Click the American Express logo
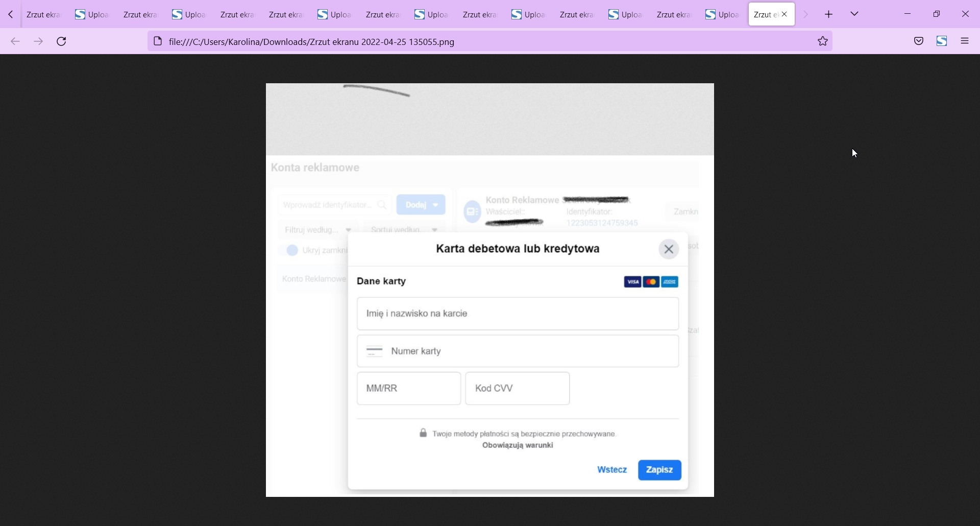Screen dimensions: 980x526 [670, 282]
